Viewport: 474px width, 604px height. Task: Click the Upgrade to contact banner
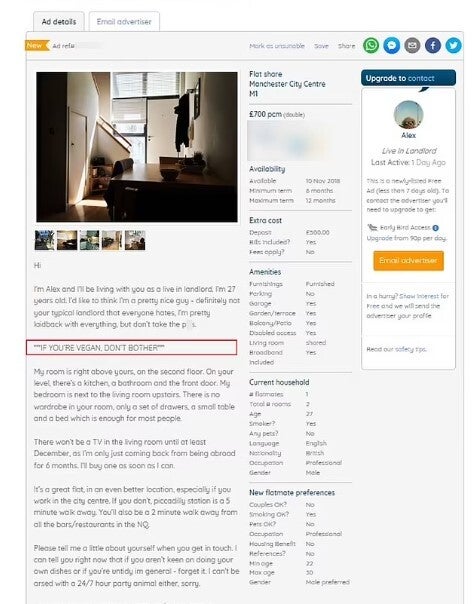click(x=408, y=78)
